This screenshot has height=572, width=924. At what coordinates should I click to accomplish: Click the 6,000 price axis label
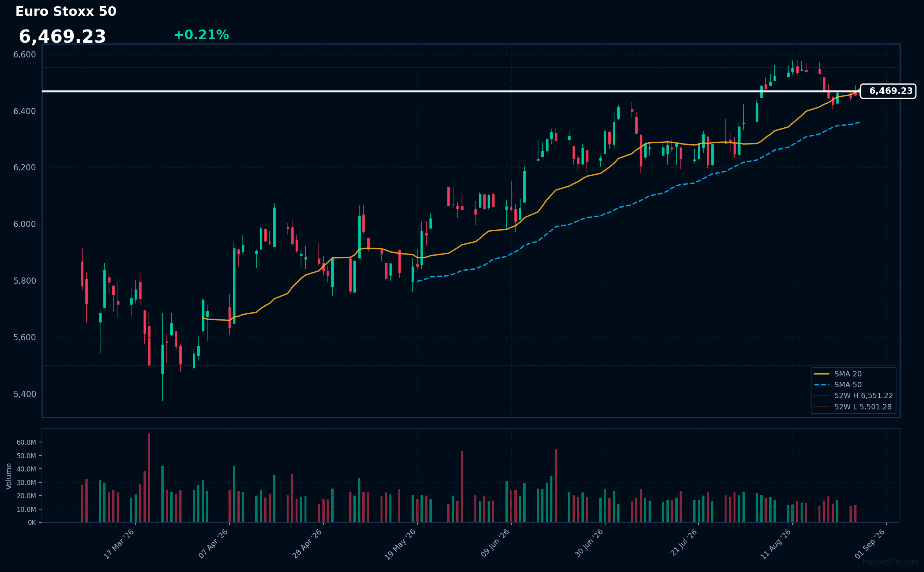pos(25,224)
